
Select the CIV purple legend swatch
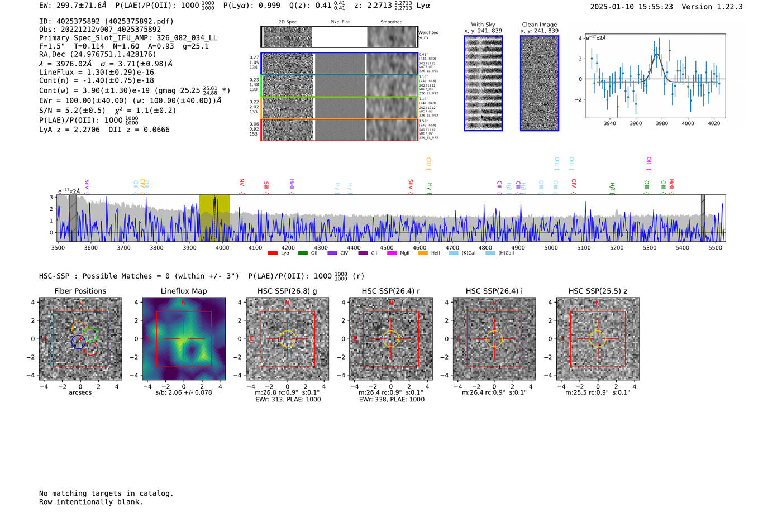332,253
